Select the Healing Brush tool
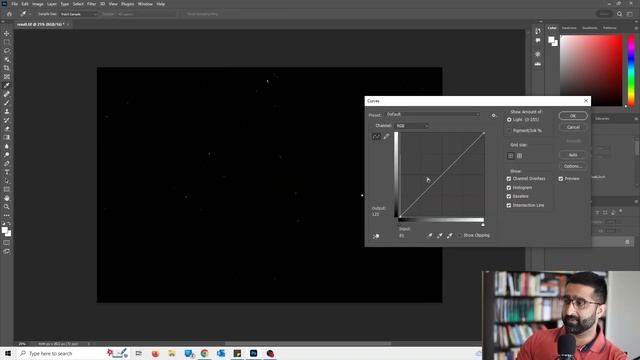The image size is (640, 360). pos(7,94)
